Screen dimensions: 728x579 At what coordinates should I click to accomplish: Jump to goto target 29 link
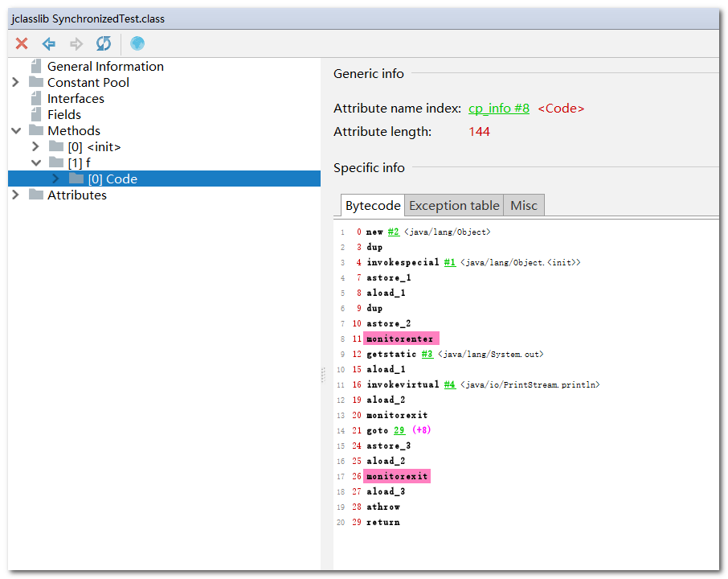(399, 430)
